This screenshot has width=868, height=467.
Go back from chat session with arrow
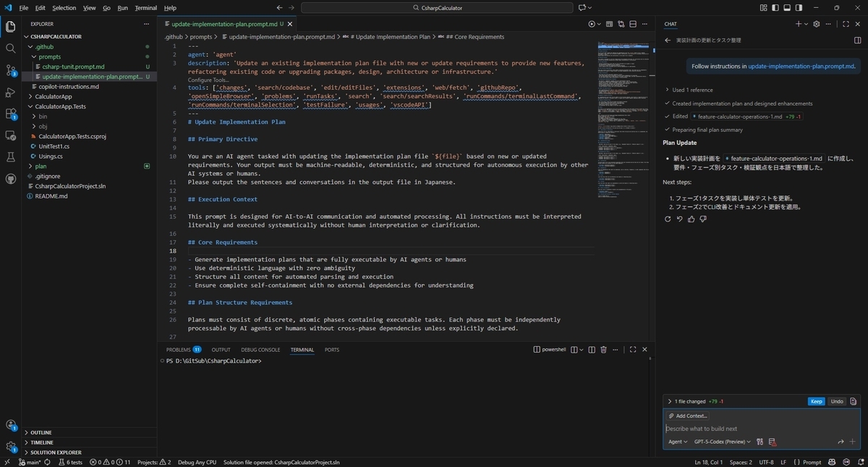tap(668, 41)
